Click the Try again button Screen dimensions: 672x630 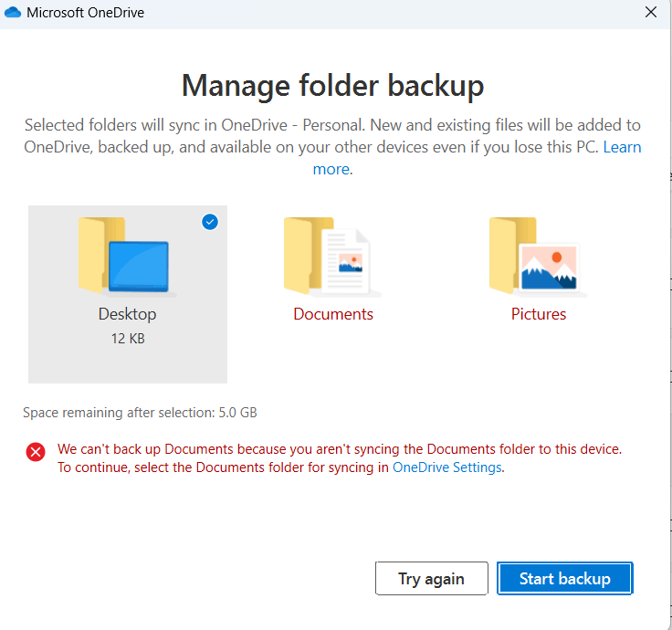[432, 578]
